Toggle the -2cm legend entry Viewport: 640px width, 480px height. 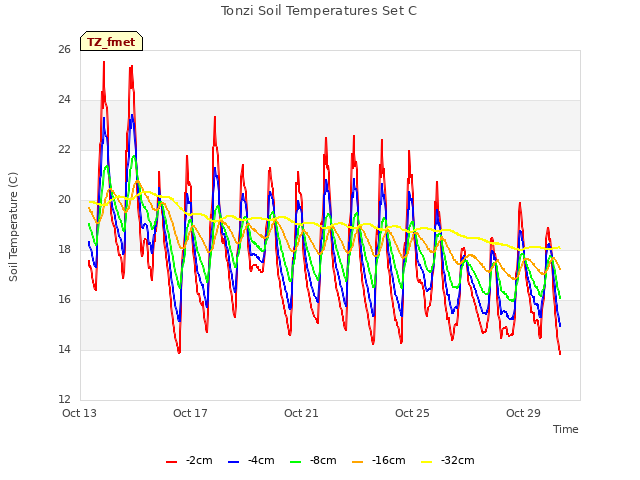(x=189, y=461)
